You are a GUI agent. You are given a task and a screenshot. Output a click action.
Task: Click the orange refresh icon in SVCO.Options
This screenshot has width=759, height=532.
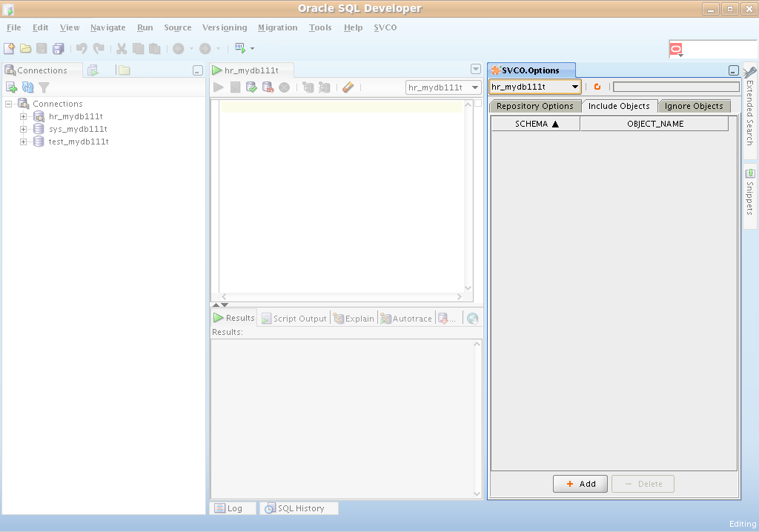[597, 87]
